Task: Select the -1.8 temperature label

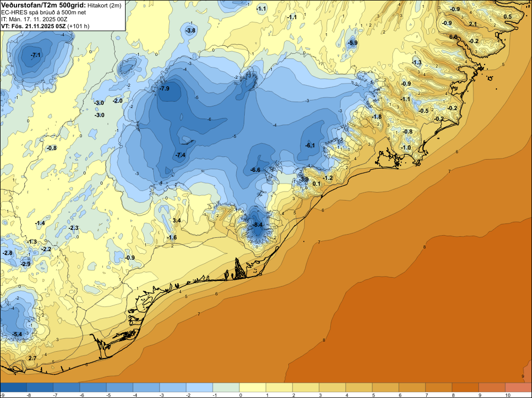Action: (377, 117)
